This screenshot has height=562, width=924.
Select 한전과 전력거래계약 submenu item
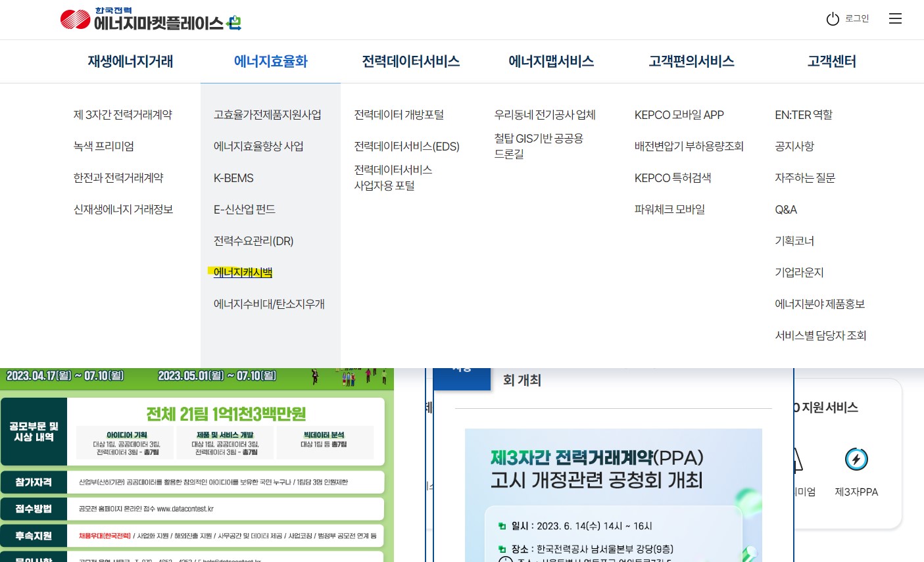pyautogui.click(x=118, y=178)
